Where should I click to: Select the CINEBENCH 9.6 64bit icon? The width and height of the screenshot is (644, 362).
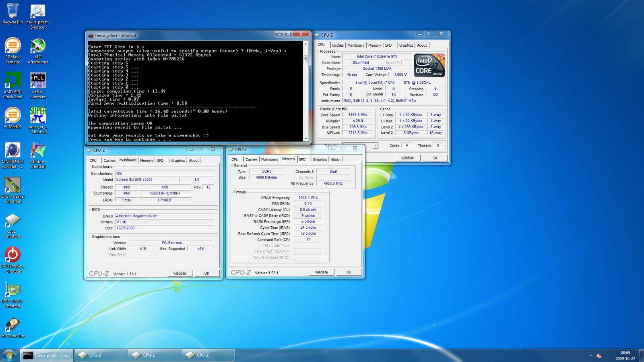12,155
